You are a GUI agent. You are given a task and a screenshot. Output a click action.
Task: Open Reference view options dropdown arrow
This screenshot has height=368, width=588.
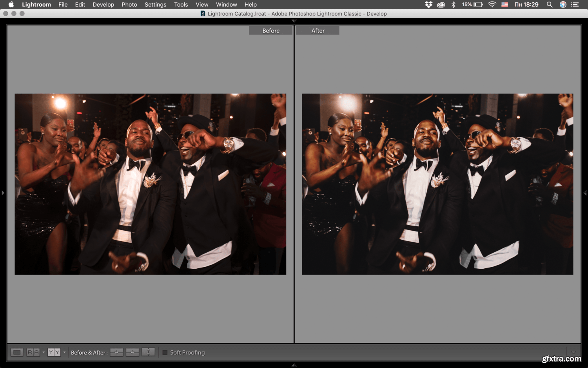coord(44,352)
